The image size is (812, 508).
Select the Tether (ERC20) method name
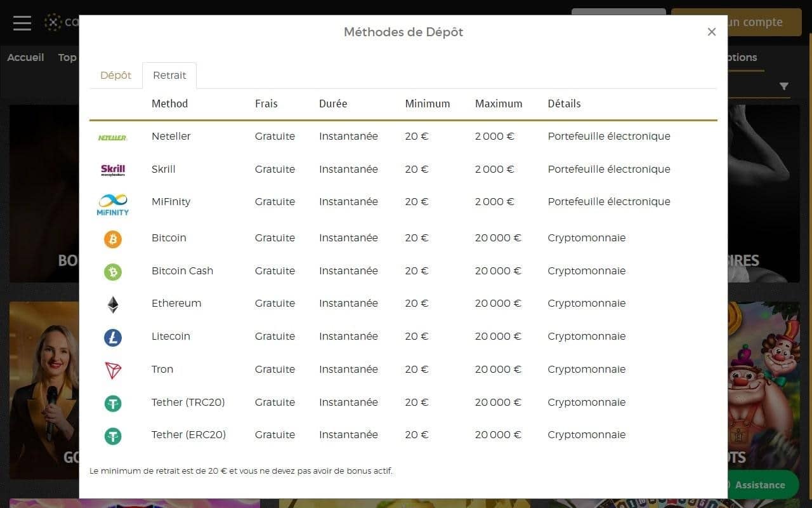point(188,434)
